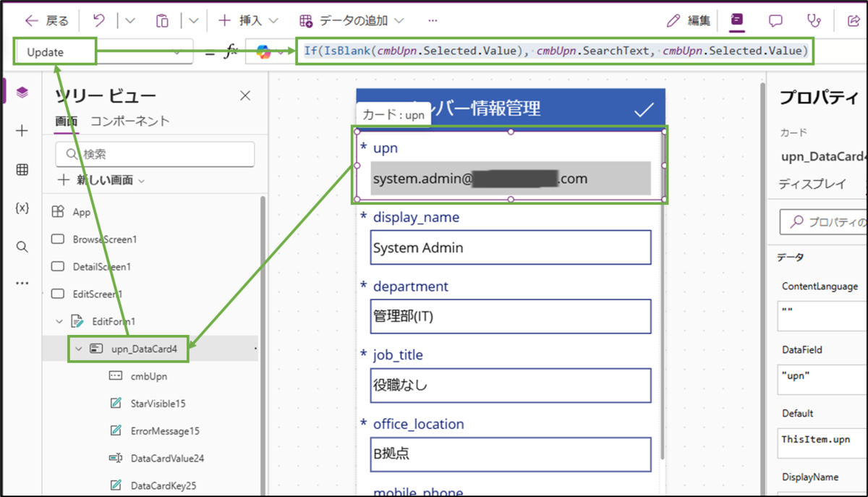
Task: Open the 挿入 insert menu
Action: 248,20
